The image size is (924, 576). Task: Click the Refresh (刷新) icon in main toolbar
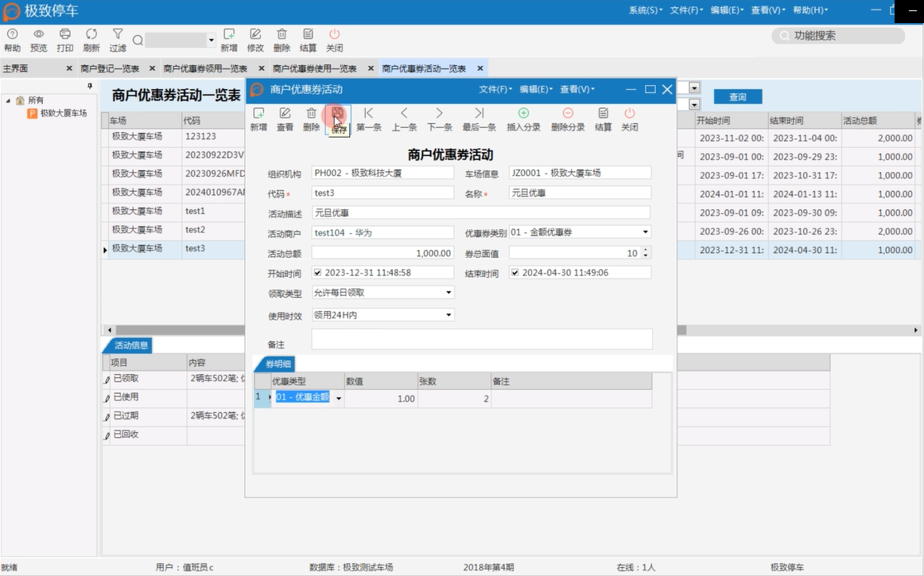coord(91,34)
